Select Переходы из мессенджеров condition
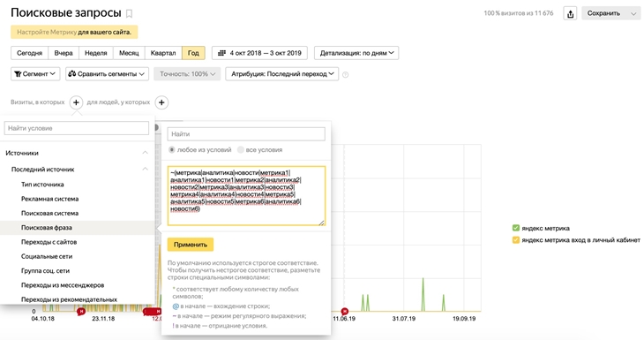This screenshot has height=340, width=644. point(63,285)
